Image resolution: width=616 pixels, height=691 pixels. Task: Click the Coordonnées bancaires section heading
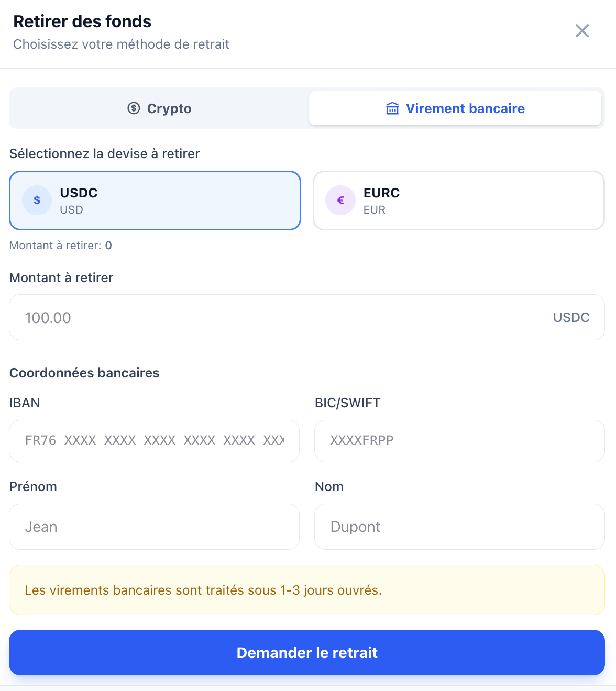pyautogui.click(x=84, y=373)
